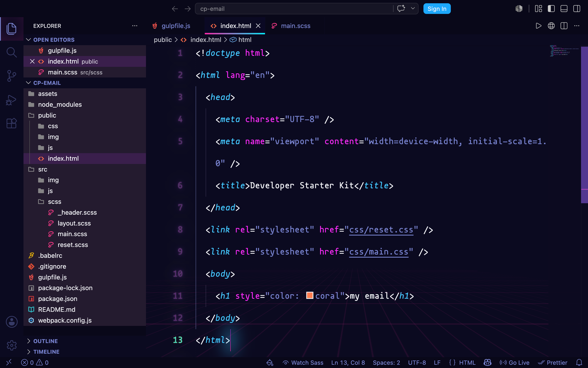This screenshot has width=588, height=368.
Task: Open the Copilot chat icon
Action: (x=401, y=9)
